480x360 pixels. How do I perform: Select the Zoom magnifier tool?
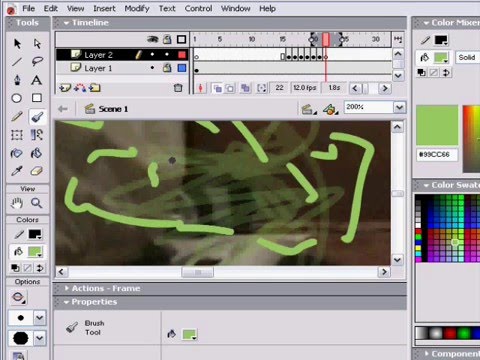pos(36,203)
